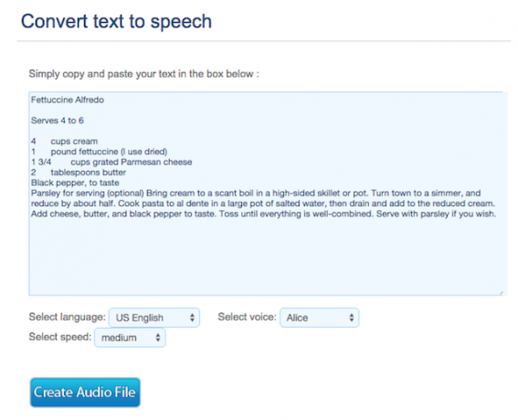Click the 'Fettuccine Alfredo' line in text box
Screen dimensions: 518x420
pos(68,100)
